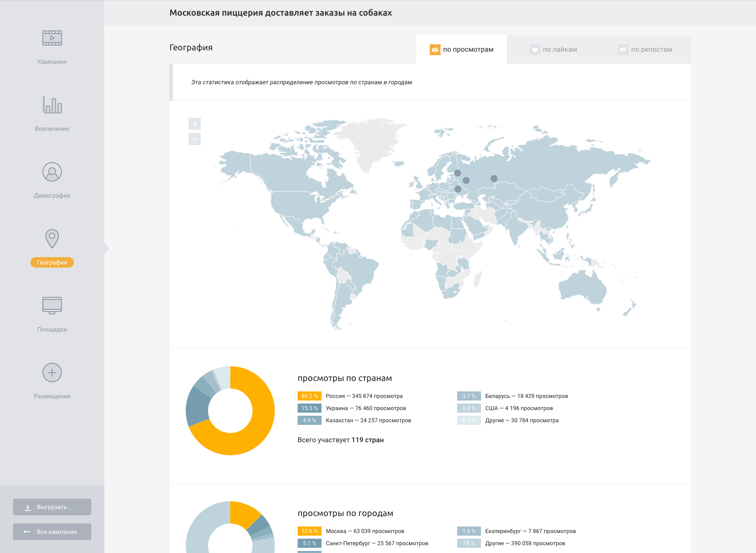756x553 pixels.
Task: Click the map marker over Ukraine
Action: tap(458, 189)
